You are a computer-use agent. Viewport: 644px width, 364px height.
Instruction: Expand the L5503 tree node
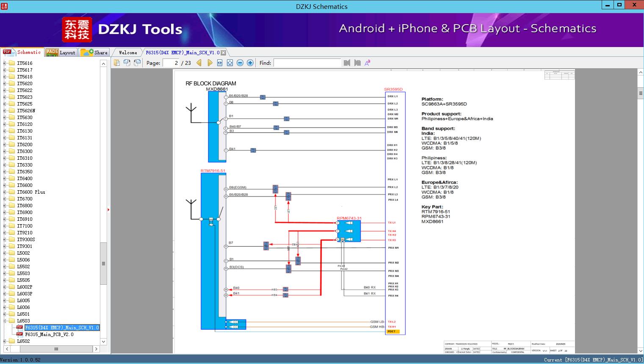tap(5, 273)
